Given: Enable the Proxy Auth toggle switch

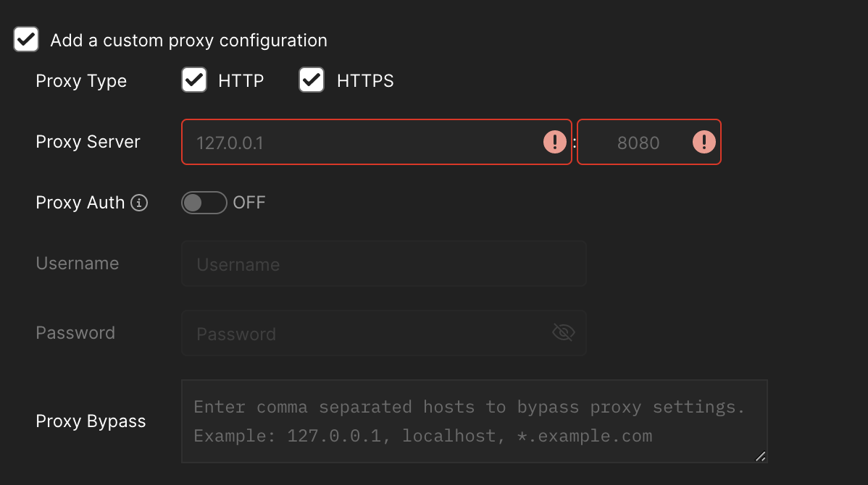Looking at the screenshot, I should 204,203.
